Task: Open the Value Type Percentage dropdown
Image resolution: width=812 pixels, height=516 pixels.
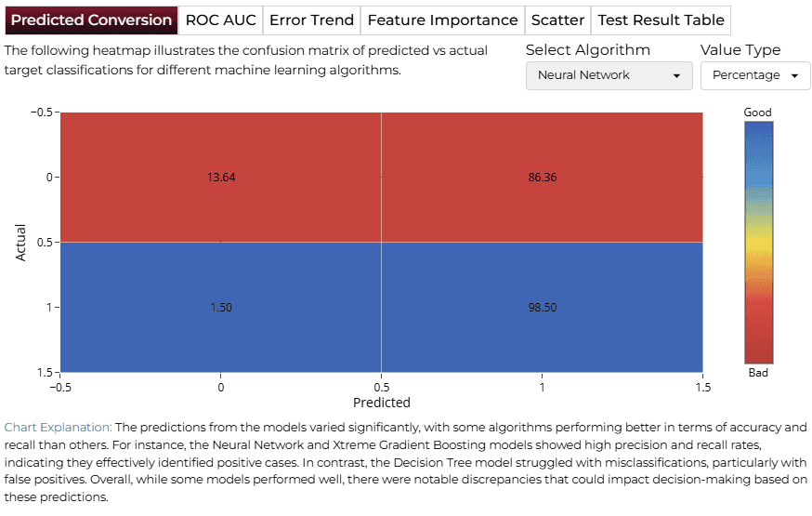Action: click(755, 75)
